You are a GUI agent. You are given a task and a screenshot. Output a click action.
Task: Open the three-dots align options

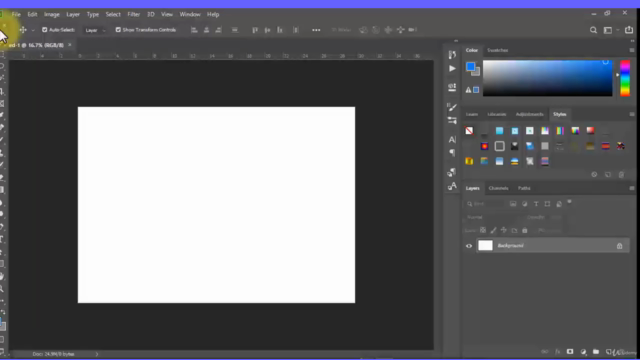[316, 30]
